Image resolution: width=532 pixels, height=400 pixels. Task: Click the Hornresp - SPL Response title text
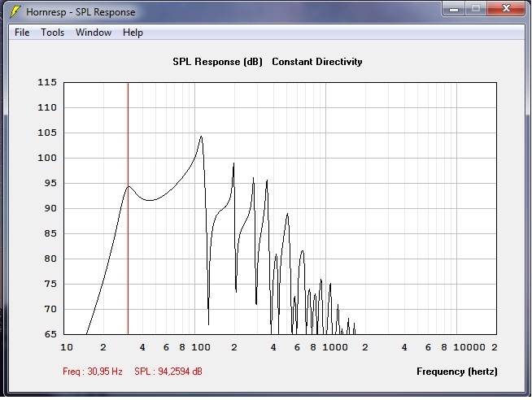pyautogui.click(x=81, y=12)
